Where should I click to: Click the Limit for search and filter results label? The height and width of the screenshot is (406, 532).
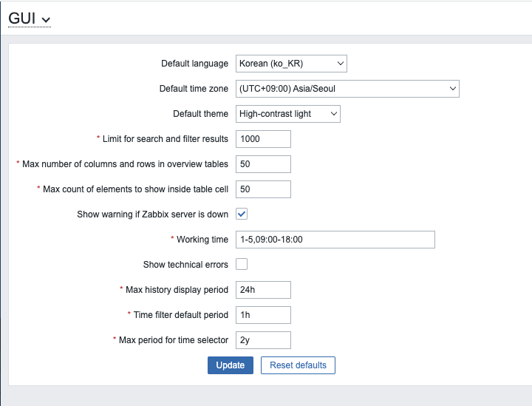[166, 139]
